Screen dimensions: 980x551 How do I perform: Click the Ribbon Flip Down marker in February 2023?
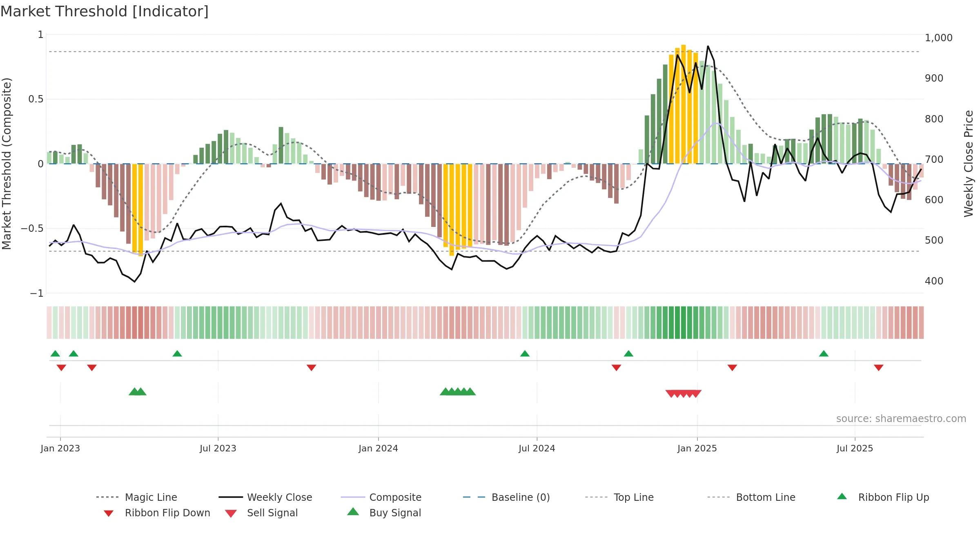click(x=92, y=368)
